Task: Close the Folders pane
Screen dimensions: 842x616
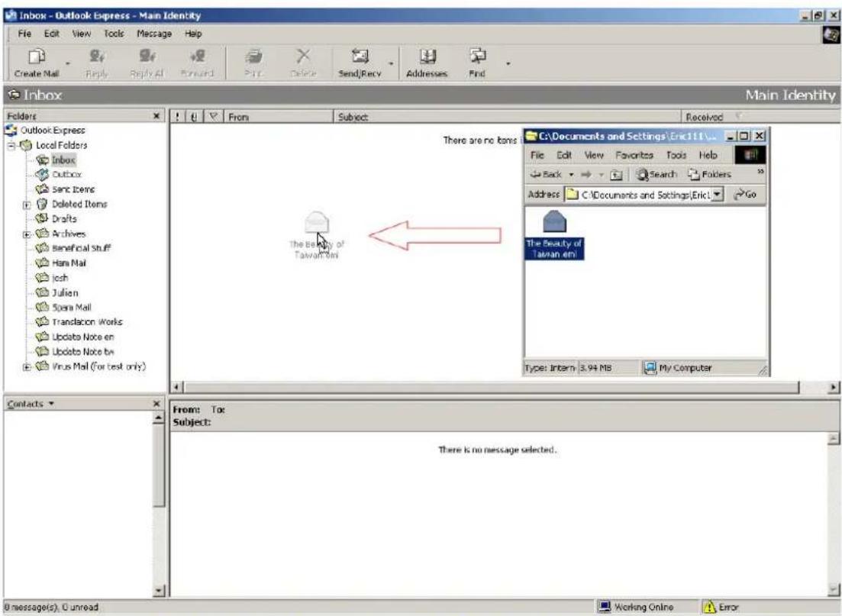Action: click(x=156, y=116)
